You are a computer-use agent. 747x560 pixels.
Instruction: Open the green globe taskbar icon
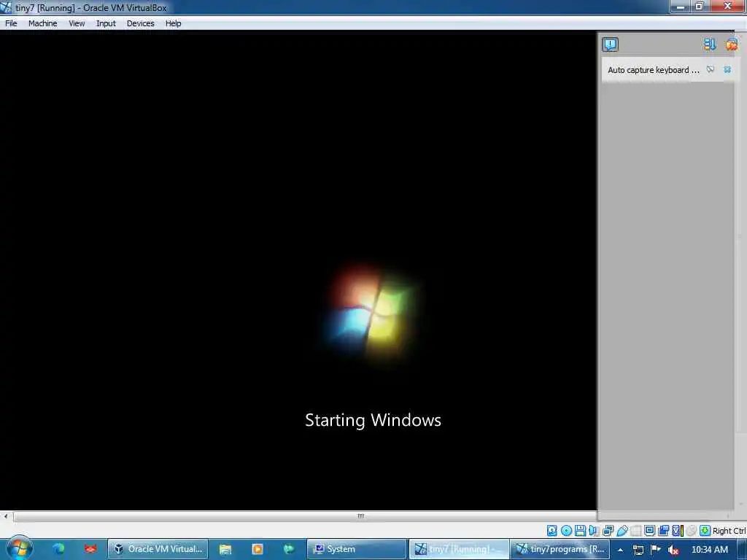click(x=289, y=549)
